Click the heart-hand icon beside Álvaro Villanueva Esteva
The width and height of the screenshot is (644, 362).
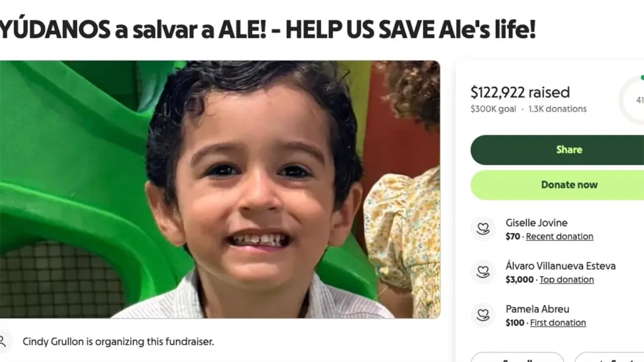[x=483, y=272]
